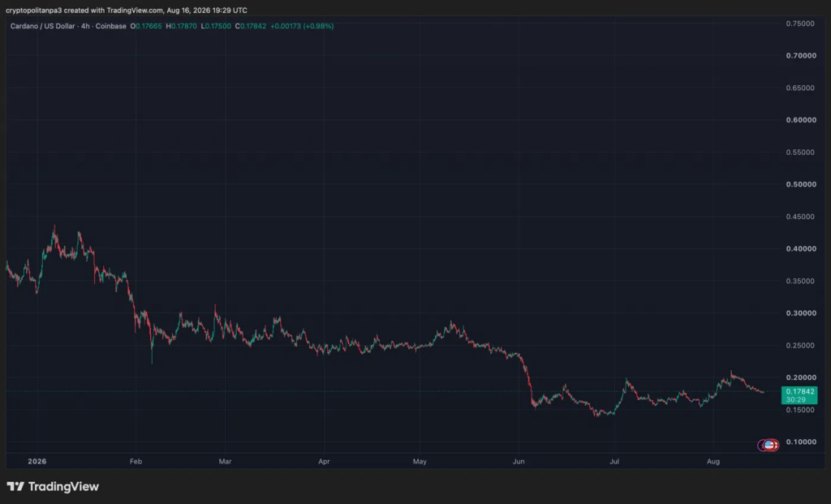831x504 pixels.
Task: Click the 0.15000 price axis label
Action: 800,410
